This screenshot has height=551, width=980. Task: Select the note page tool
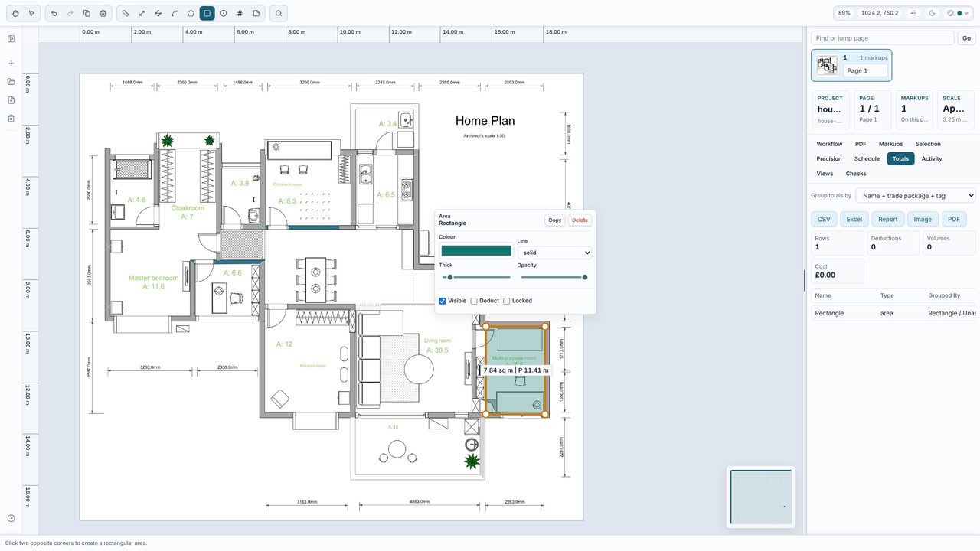coord(256,13)
